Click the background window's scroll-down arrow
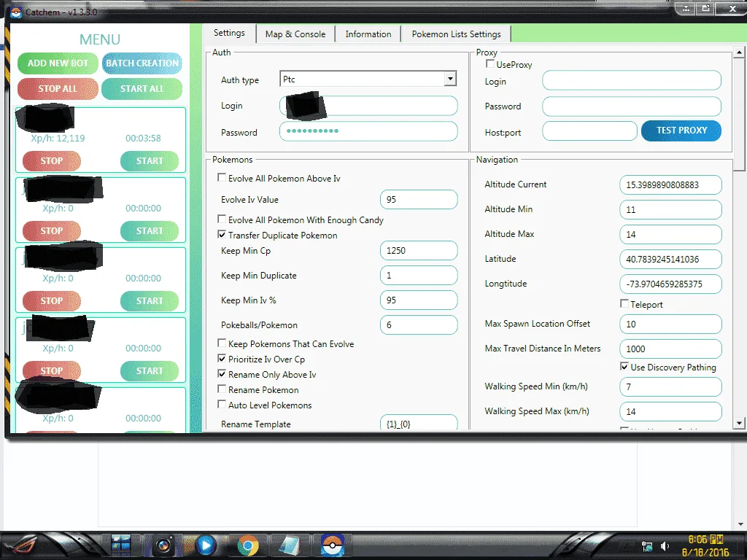747x560 pixels. tap(740, 524)
